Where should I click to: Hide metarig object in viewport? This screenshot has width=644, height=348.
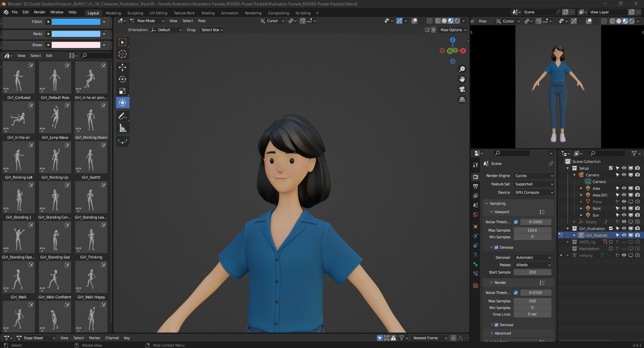624,255
